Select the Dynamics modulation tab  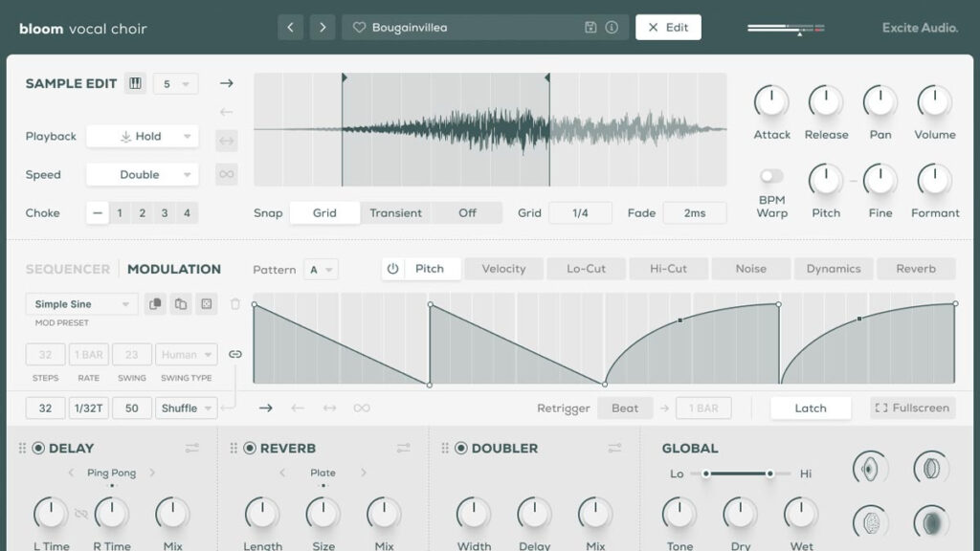[834, 269]
